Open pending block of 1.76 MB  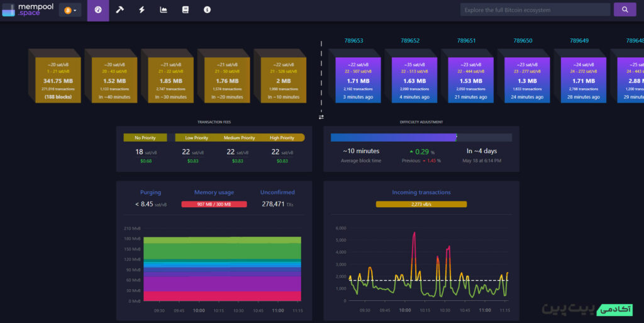(227, 80)
